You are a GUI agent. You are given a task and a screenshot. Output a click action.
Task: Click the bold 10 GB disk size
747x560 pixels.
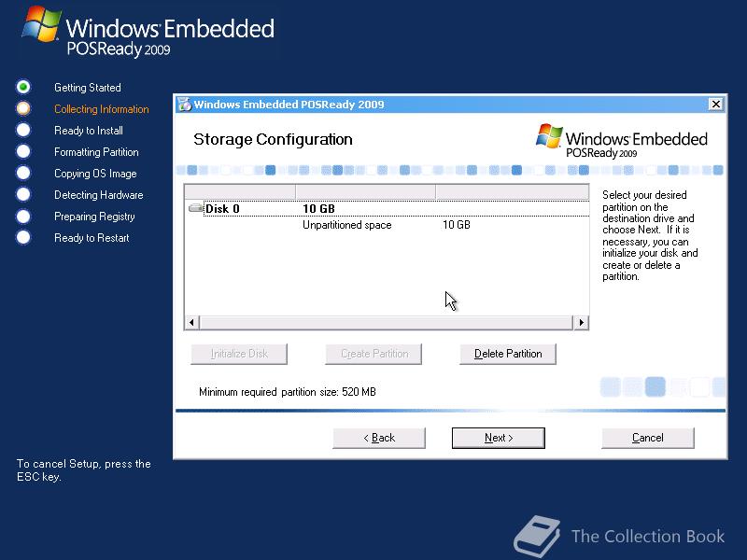point(318,208)
